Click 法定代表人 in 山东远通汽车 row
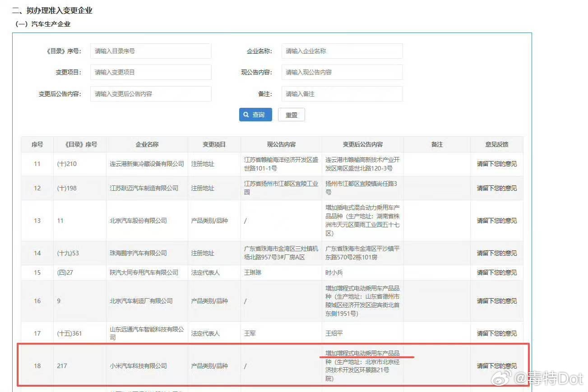The image size is (588, 392). pos(205,333)
